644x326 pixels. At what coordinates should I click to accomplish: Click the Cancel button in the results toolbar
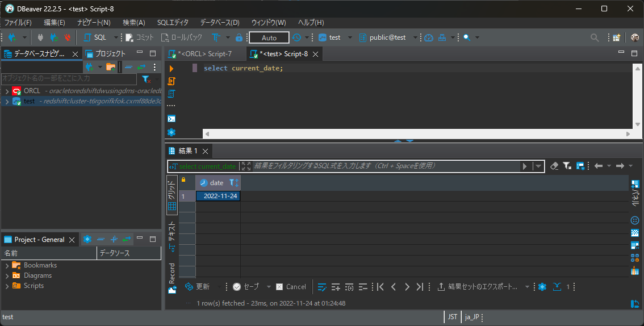291,287
